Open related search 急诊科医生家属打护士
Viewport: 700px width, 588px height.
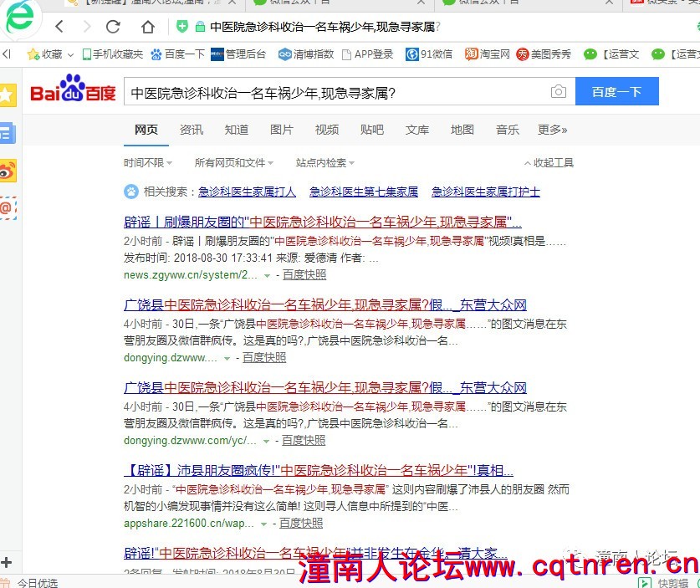(x=486, y=192)
